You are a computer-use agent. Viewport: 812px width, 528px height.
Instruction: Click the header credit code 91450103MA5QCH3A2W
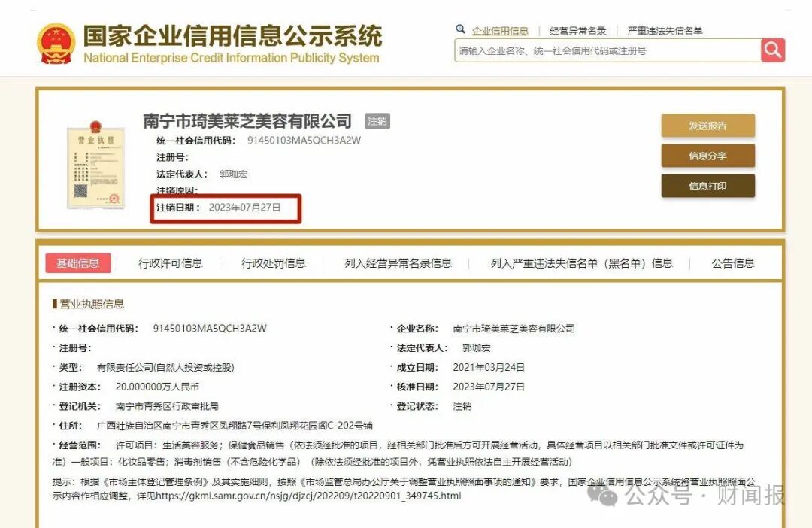[x=304, y=141]
